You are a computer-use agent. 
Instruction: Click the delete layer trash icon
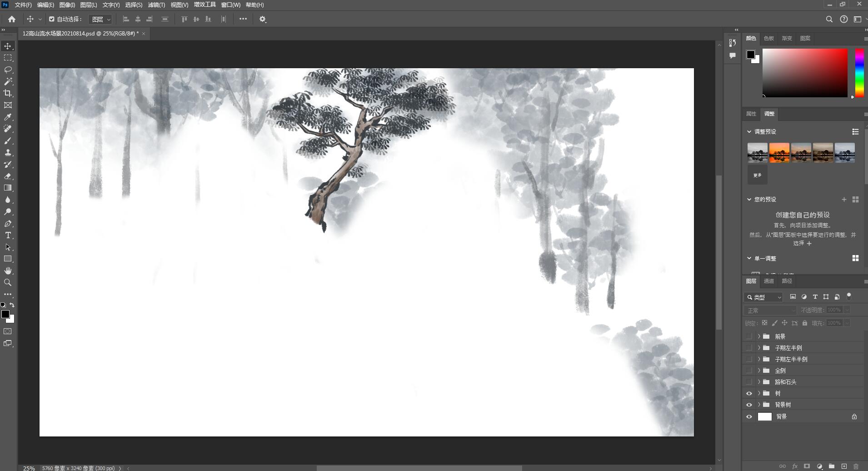(856, 466)
